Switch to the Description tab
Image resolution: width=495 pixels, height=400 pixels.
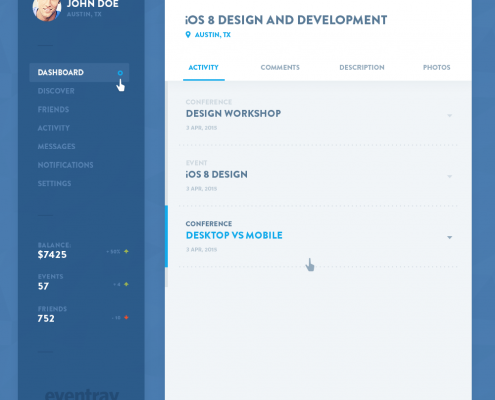(x=362, y=67)
